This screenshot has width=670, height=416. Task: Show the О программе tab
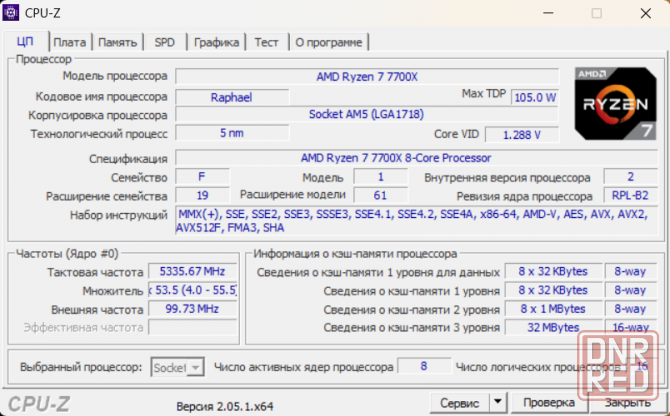[x=329, y=42]
